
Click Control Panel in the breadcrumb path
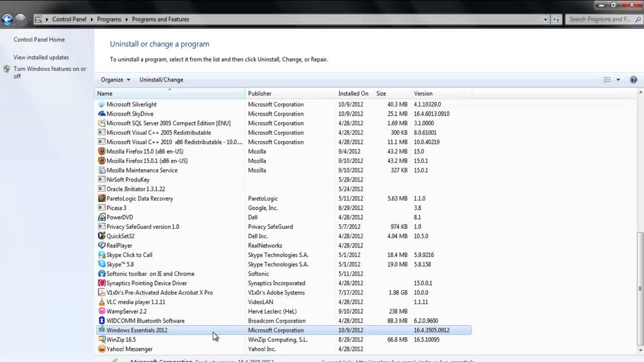coord(69,20)
